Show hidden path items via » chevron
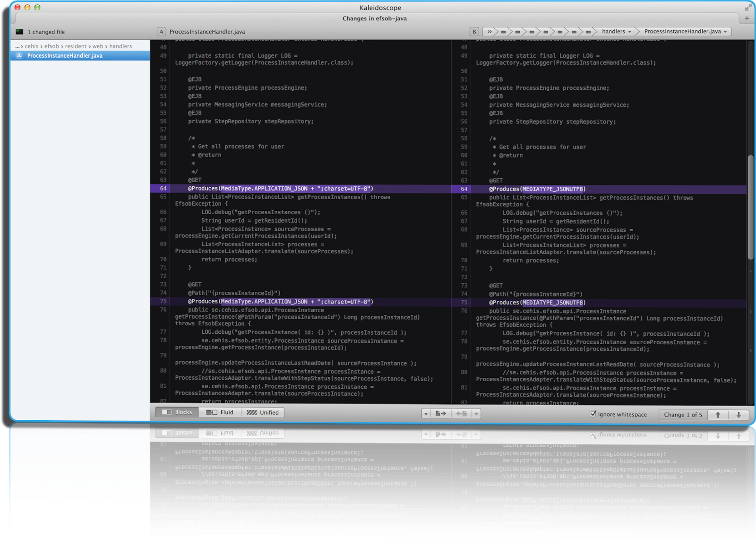 pyautogui.click(x=490, y=32)
